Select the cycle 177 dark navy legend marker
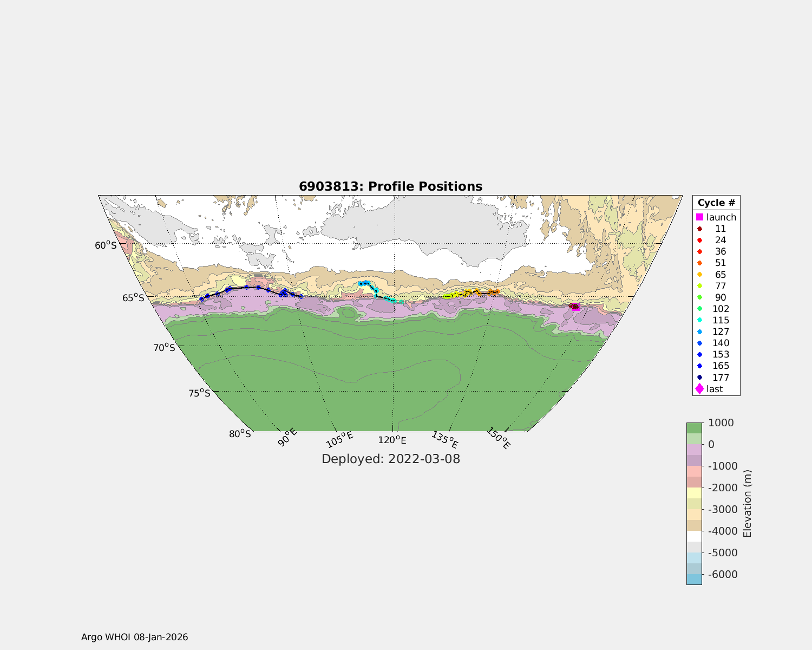Screen dimensions: 812x650 [699, 378]
